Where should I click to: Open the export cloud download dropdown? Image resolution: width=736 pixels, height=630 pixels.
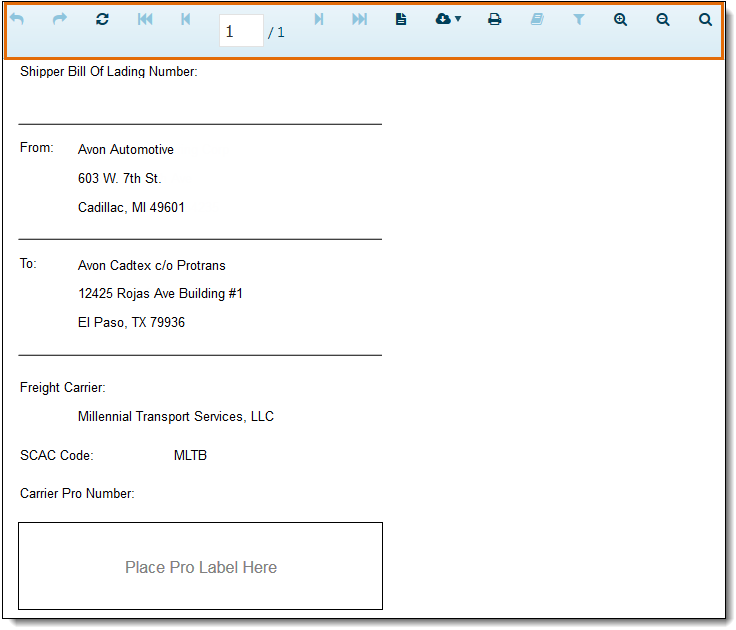[x=448, y=19]
